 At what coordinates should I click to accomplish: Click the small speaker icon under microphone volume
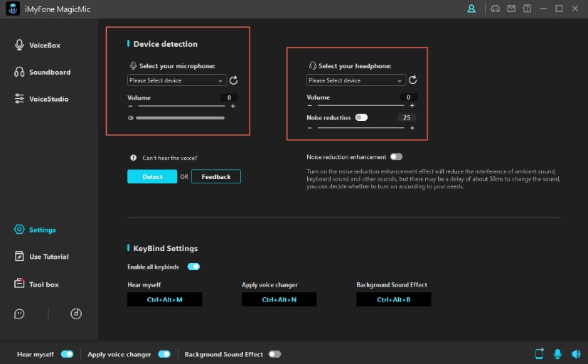(131, 118)
